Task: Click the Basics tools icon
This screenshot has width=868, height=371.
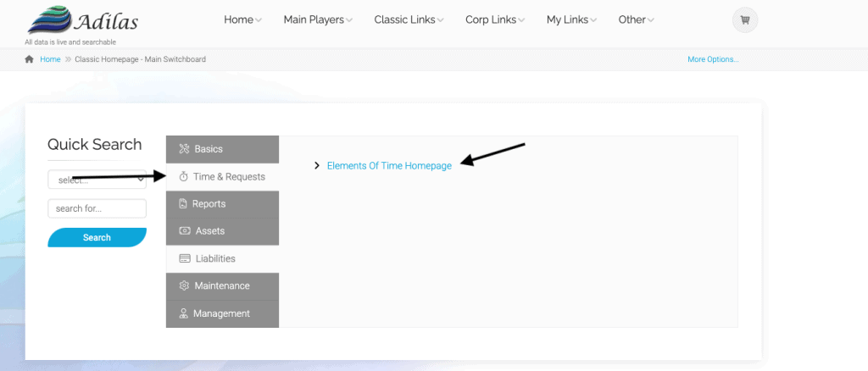Action: click(184, 149)
